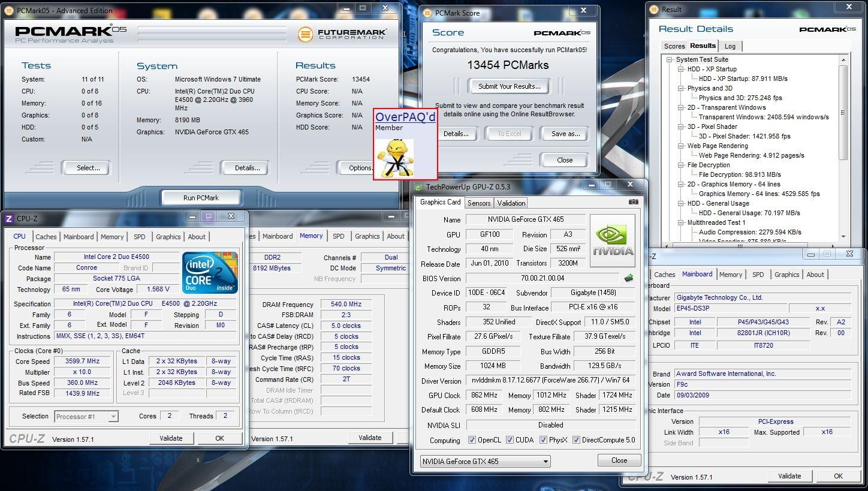868x491 pixels.
Task: Click 'File Decryption: 98.913 MB/s' result row
Action: 740,174
